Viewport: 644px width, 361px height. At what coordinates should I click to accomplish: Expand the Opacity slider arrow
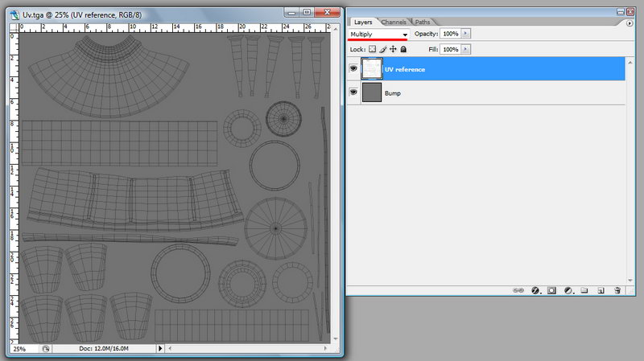[x=466, y=35]
